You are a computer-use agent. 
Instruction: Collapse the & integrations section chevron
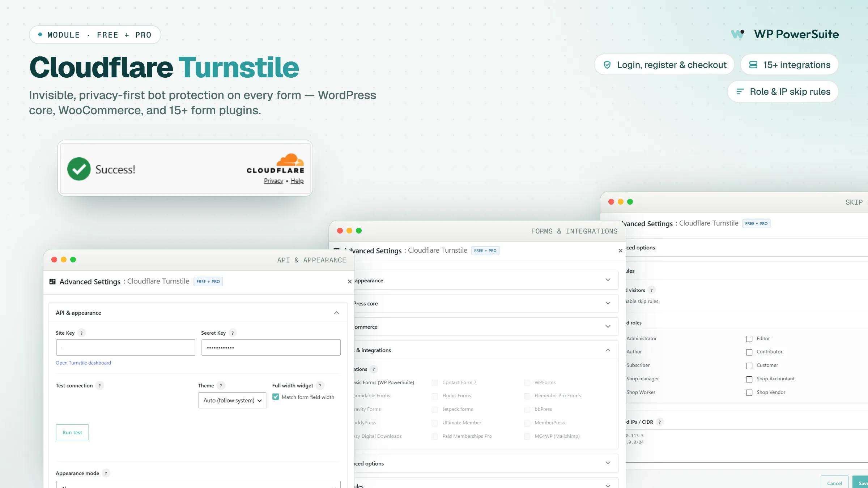click(608, 350)
